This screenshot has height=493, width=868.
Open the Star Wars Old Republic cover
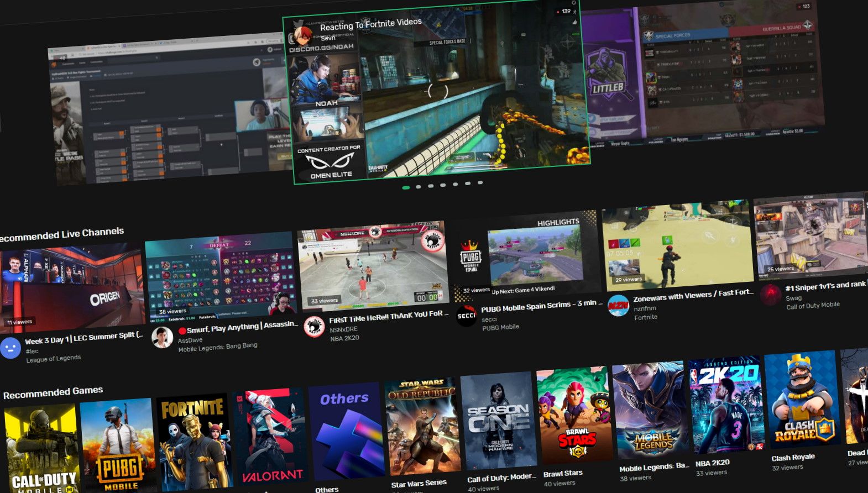click(422, 425)
